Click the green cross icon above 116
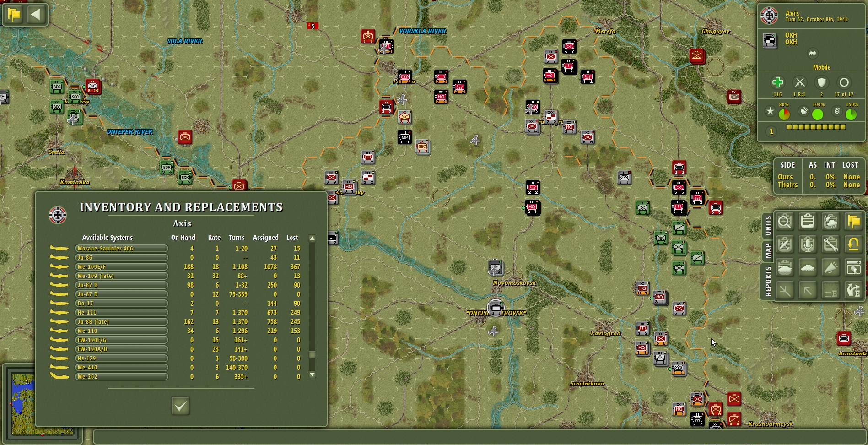Image resolution: width=868 pixels, height=445 pixels. click(777, 82)
